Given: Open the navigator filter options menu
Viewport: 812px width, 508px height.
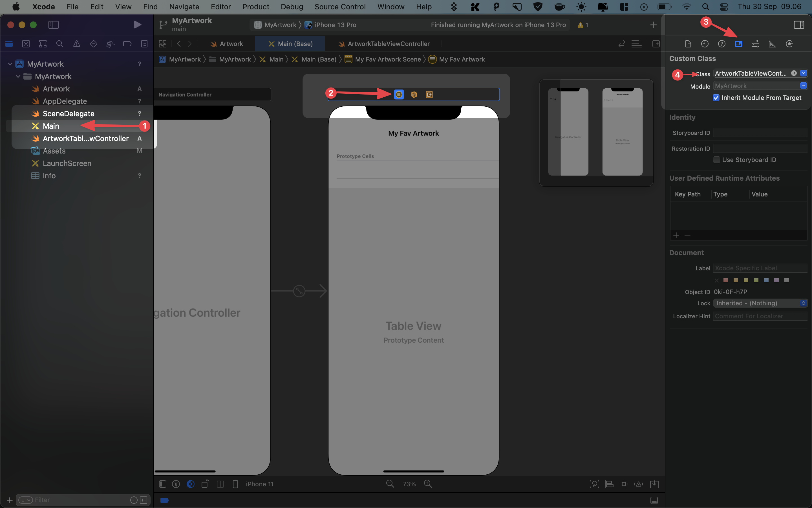Looking at the screenshot, I should tap(25, 500).
